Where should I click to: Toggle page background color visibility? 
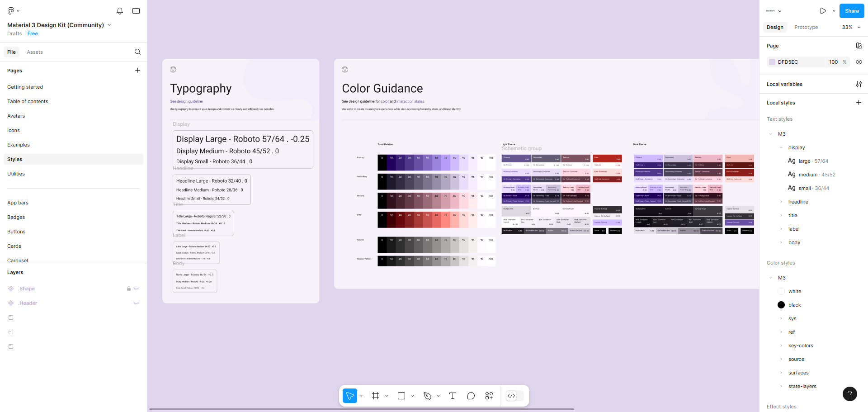[x=859, y=62]
